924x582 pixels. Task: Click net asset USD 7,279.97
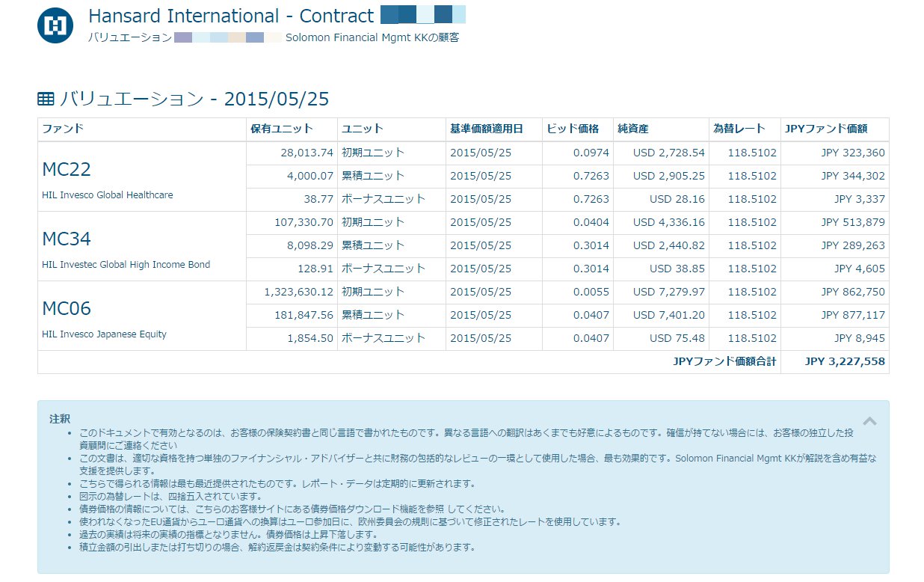click(669, 292)
